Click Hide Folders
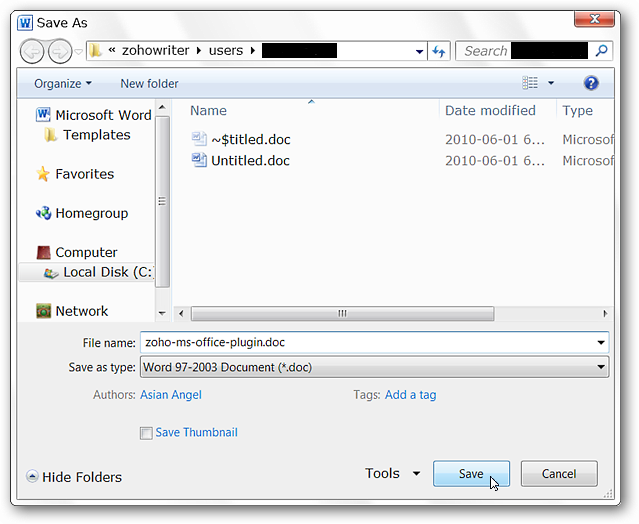This screenshot has height=524, width=639. [x=82, y=477]
